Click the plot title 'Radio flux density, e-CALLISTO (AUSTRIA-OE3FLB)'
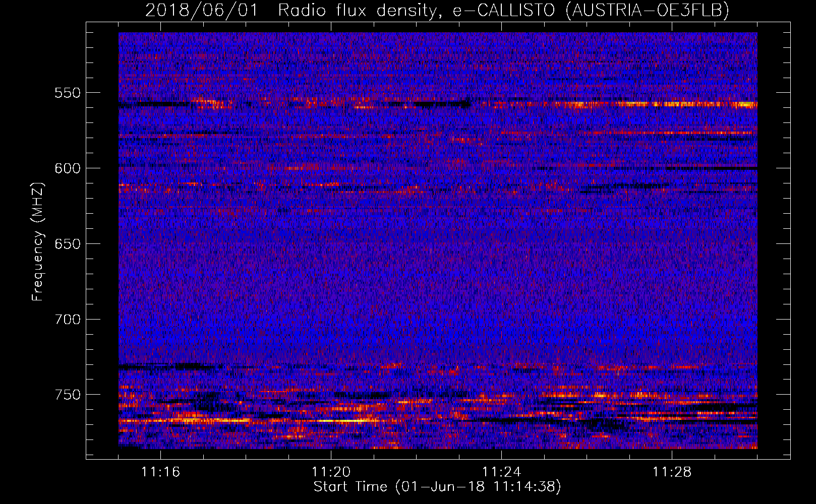The width and height of the screenshot is (816, 504). [x=503, y=10]
